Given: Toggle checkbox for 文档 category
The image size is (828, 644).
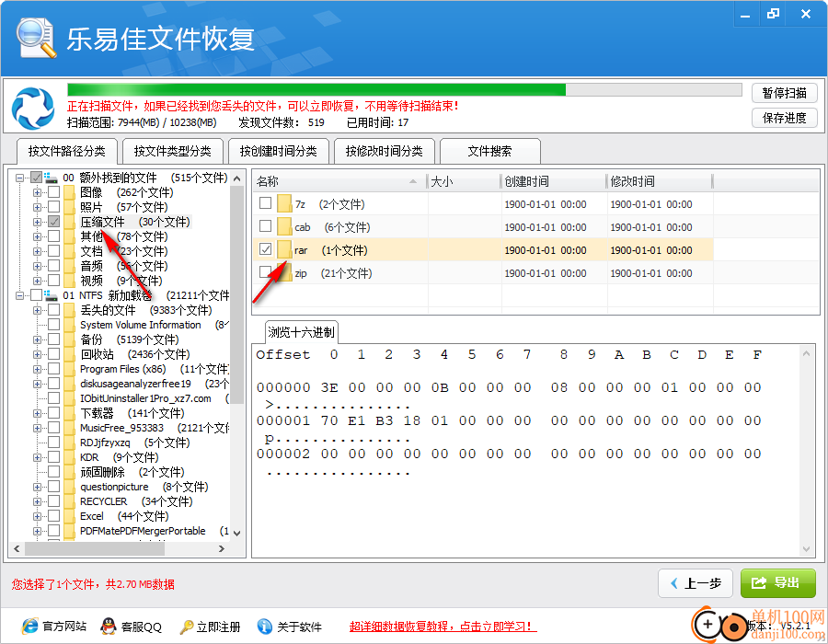Looking at the screenshot, I should (x=54, y=251).
